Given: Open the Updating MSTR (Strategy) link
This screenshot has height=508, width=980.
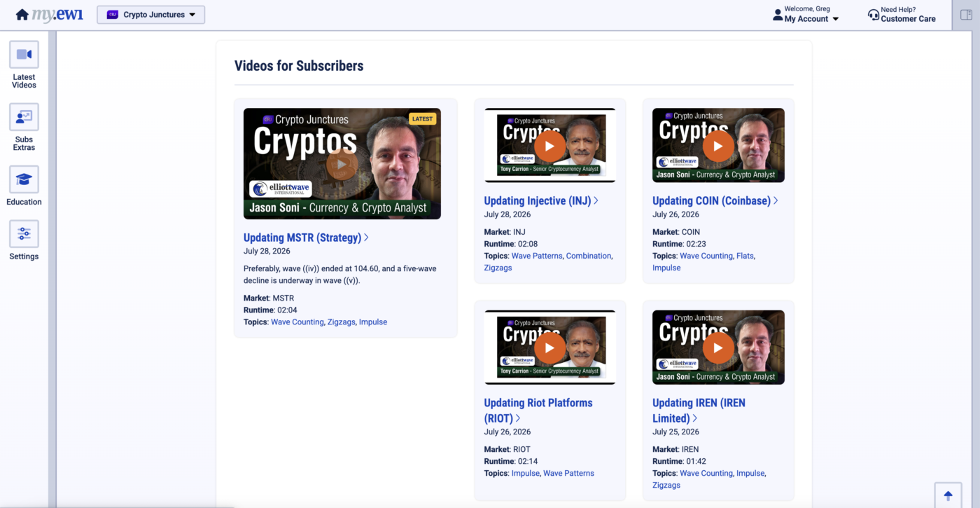Looking at the screenshot, I should coord(306,238).
